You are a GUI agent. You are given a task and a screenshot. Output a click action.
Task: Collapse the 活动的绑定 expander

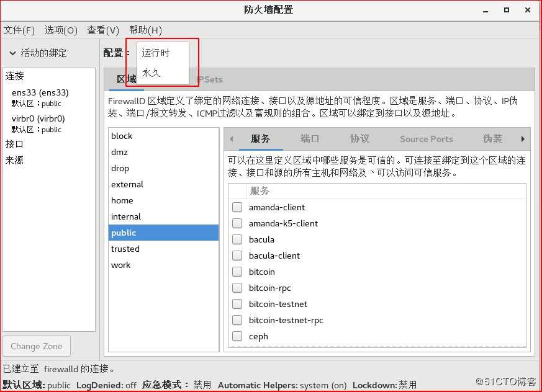point(13,53)
